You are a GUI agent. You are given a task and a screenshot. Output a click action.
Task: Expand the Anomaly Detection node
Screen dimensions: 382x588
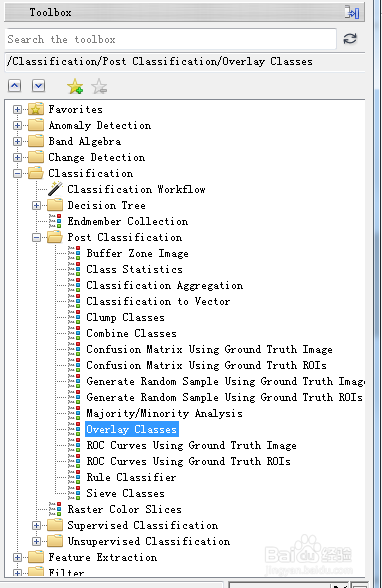[17, 125]
